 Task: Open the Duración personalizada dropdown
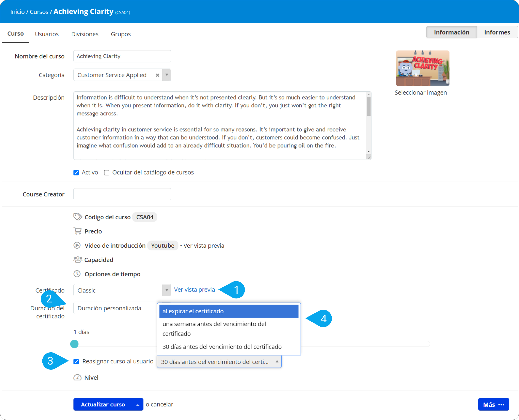pos(116,308)
